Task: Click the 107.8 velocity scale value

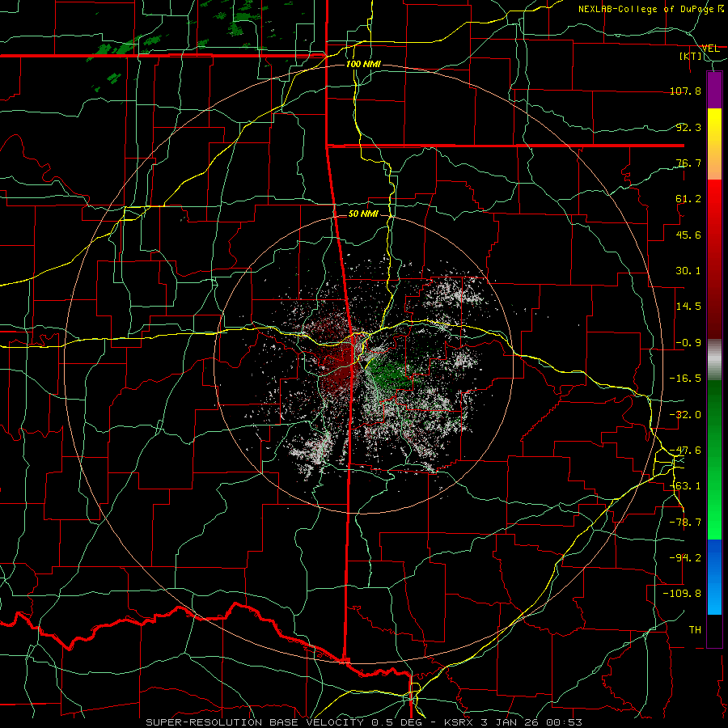Action: 685,91
